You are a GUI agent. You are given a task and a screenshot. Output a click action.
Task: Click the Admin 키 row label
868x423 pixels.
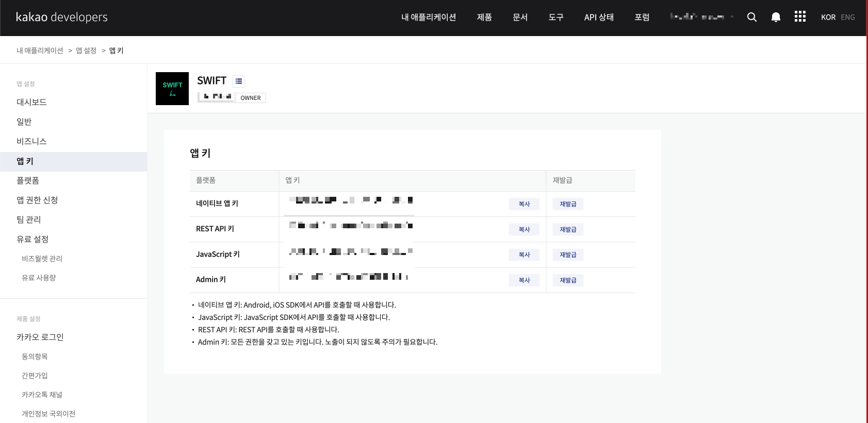211,279
